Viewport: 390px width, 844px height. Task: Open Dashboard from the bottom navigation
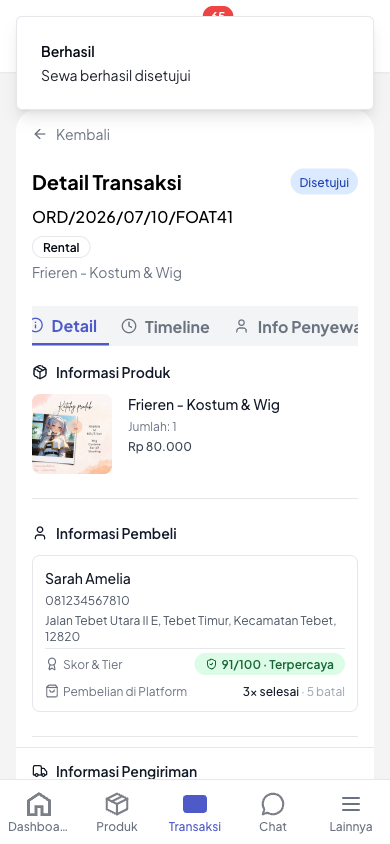pos(38,813)
